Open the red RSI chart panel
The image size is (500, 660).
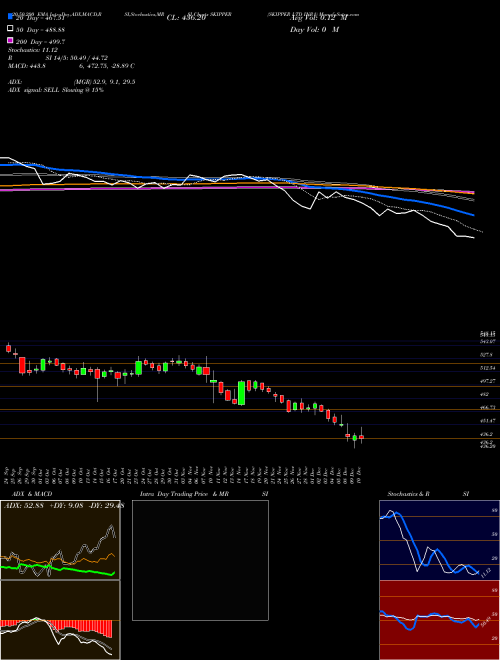pos(439,620)
